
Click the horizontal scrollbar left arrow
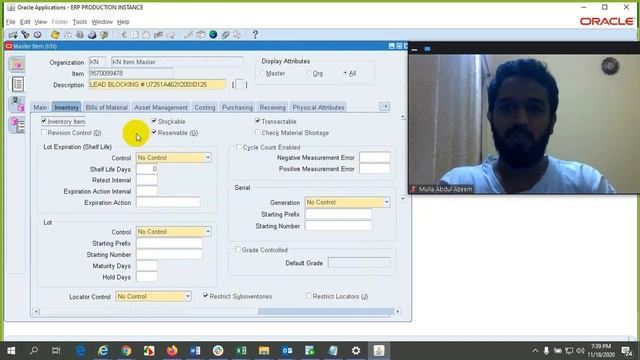[x=36, y=312]
